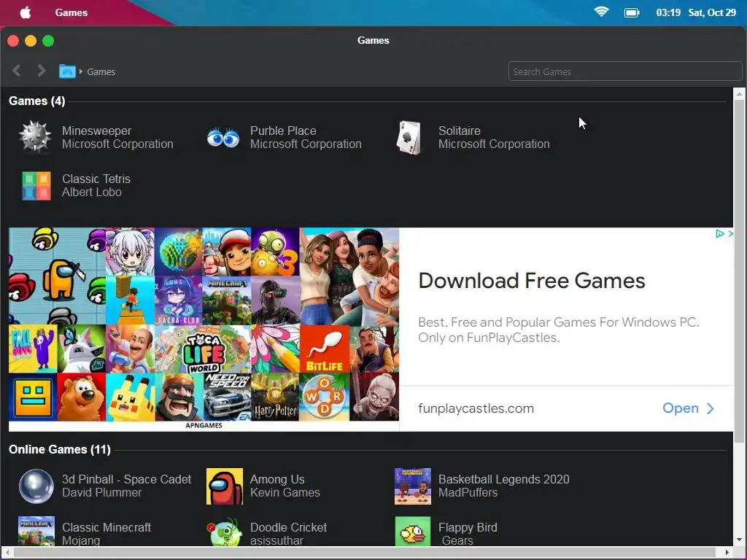Viewport: 747px width, 560px height.
Task: Select the Classic Tetris title text
Action: pos(96,179)
